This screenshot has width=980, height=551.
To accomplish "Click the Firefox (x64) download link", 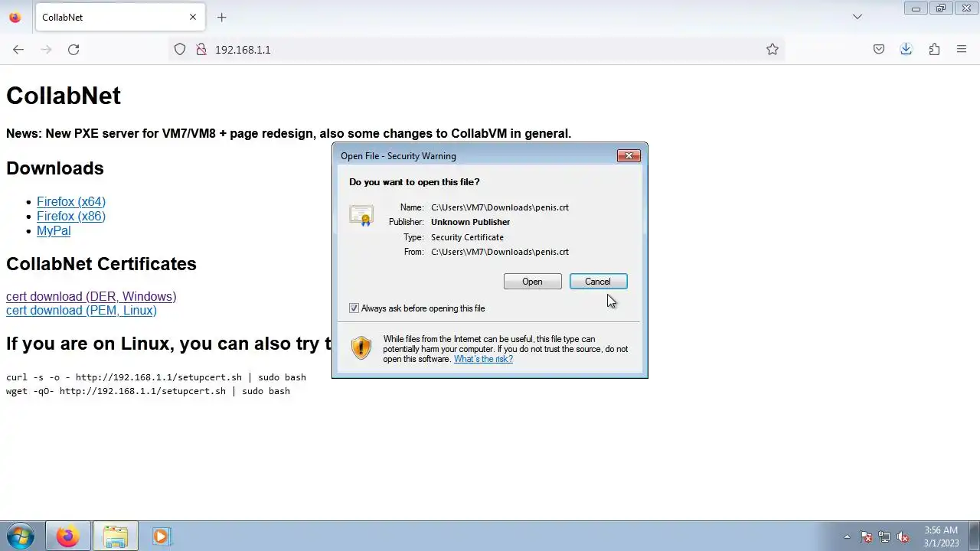I will (71, 201).
